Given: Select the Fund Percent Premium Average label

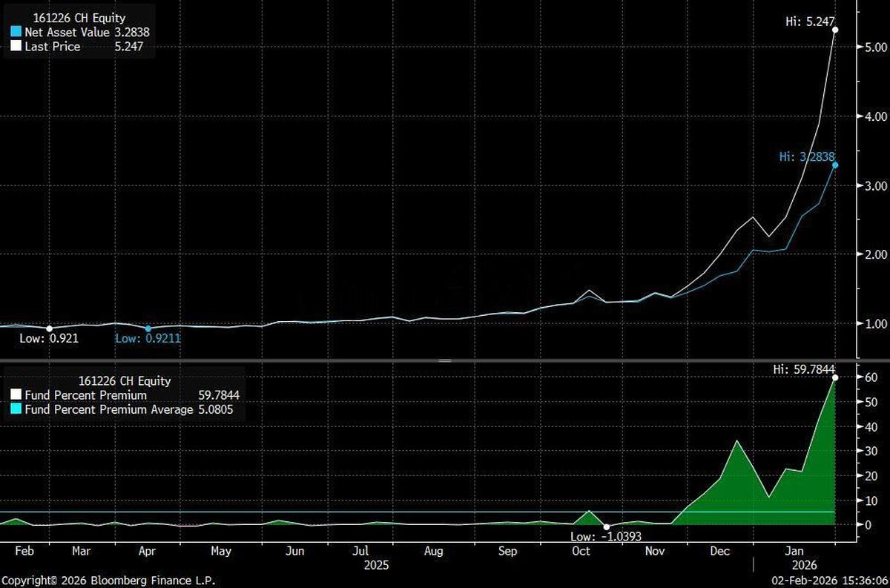Looking at the screenshot, I should click(108, 409).
